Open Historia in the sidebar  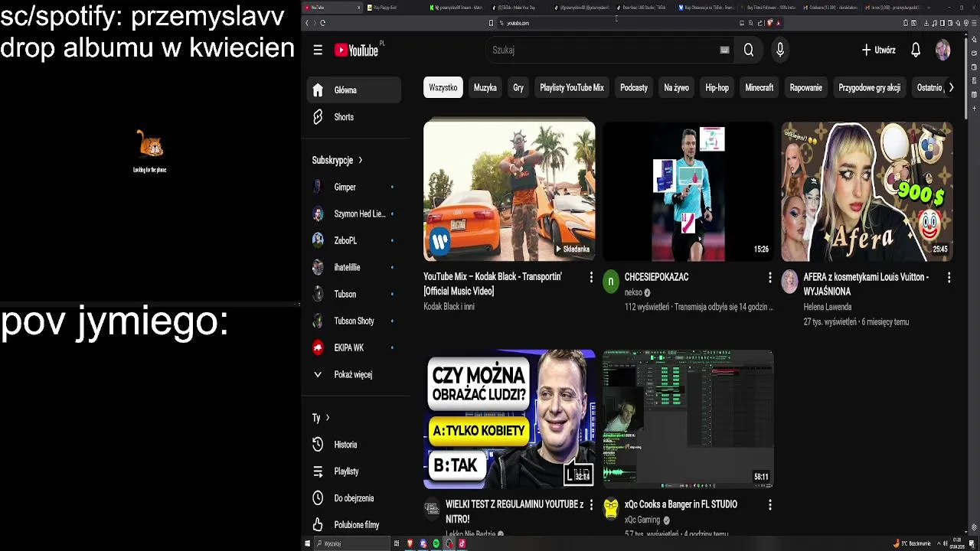click(x=354, y=445)
